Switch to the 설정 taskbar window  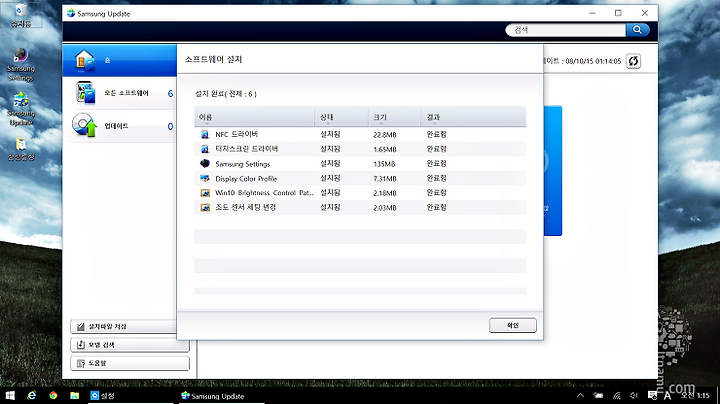tap(130, 395)
